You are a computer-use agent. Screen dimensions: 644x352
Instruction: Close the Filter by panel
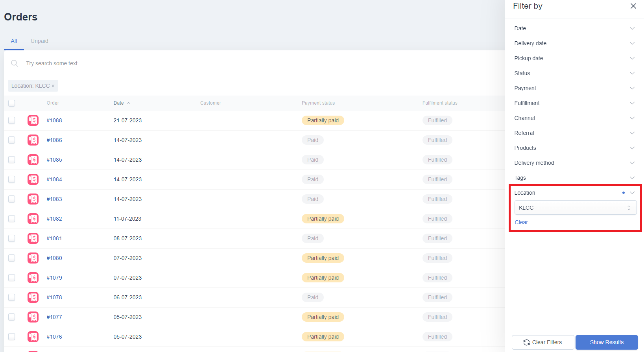click(x=633, y=6)
